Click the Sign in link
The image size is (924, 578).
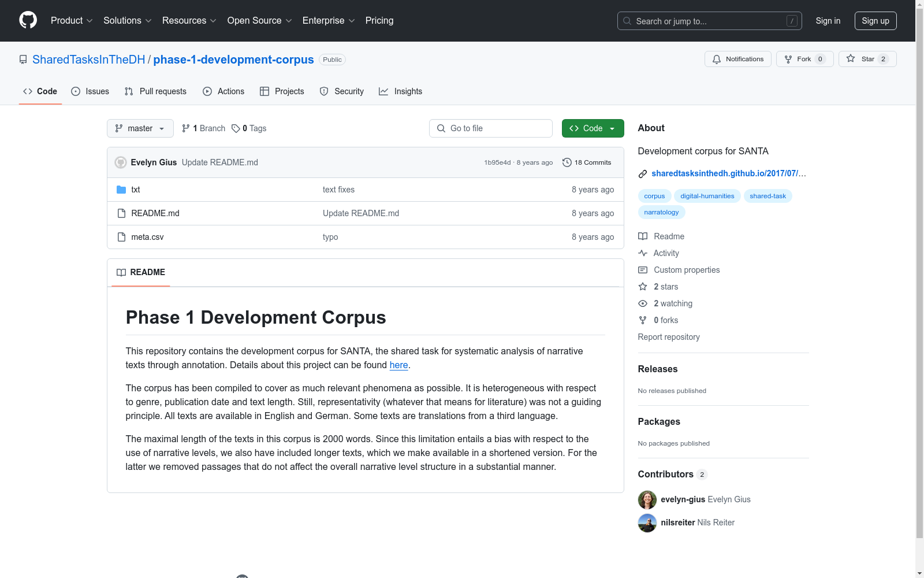(828, 21)
